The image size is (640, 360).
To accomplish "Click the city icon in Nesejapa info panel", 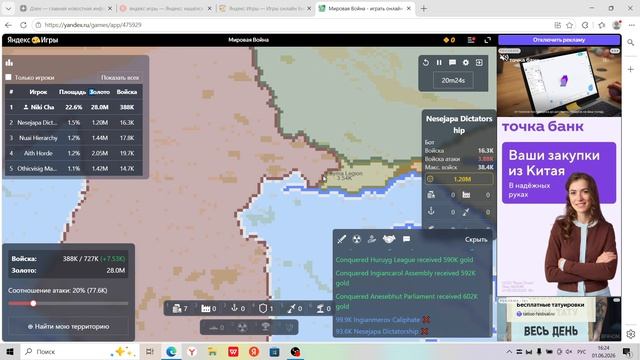I will 431,195.
